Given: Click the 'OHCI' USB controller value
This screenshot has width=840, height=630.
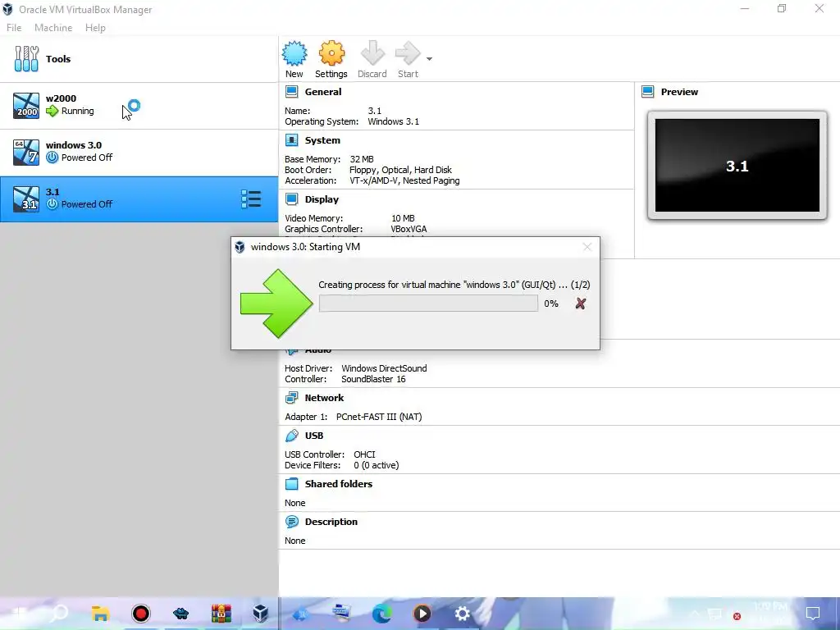Looking at the screenshot, I should [x=364, y=454].
